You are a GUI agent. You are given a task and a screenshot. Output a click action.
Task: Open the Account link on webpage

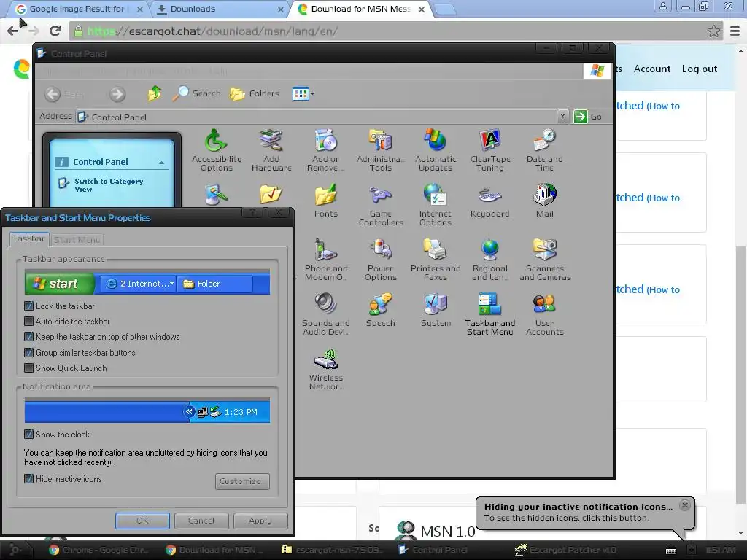tap(651, 69)
